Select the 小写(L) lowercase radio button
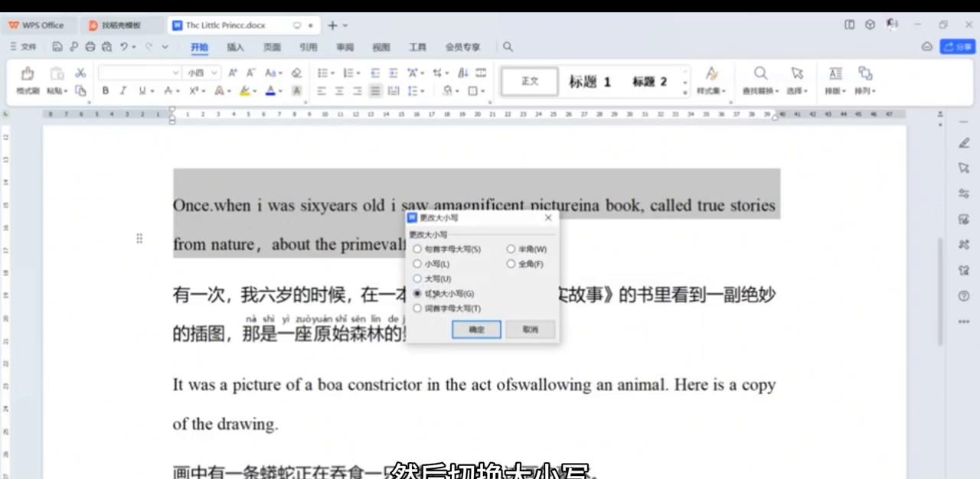Viewport: 980px width, 479px height. pos(417,264)
